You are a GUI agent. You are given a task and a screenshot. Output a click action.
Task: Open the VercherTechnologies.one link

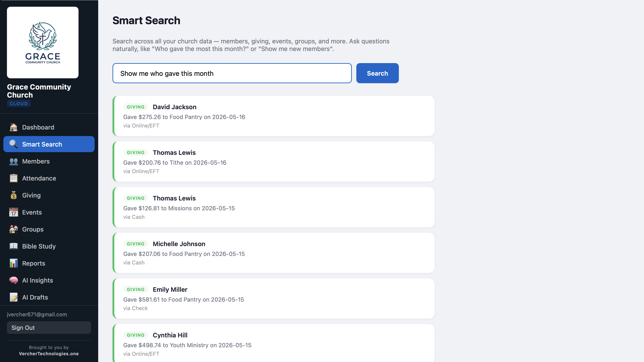click(x=49, y=353)
